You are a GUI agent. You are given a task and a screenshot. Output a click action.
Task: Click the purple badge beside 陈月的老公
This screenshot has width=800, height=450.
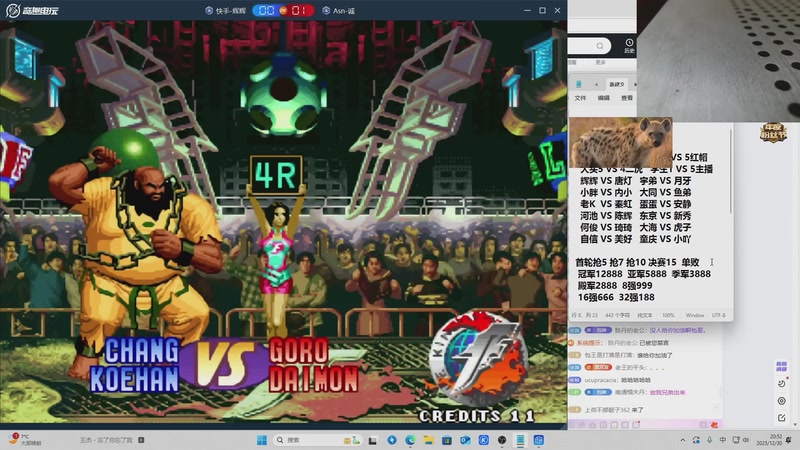coord(598,331)
